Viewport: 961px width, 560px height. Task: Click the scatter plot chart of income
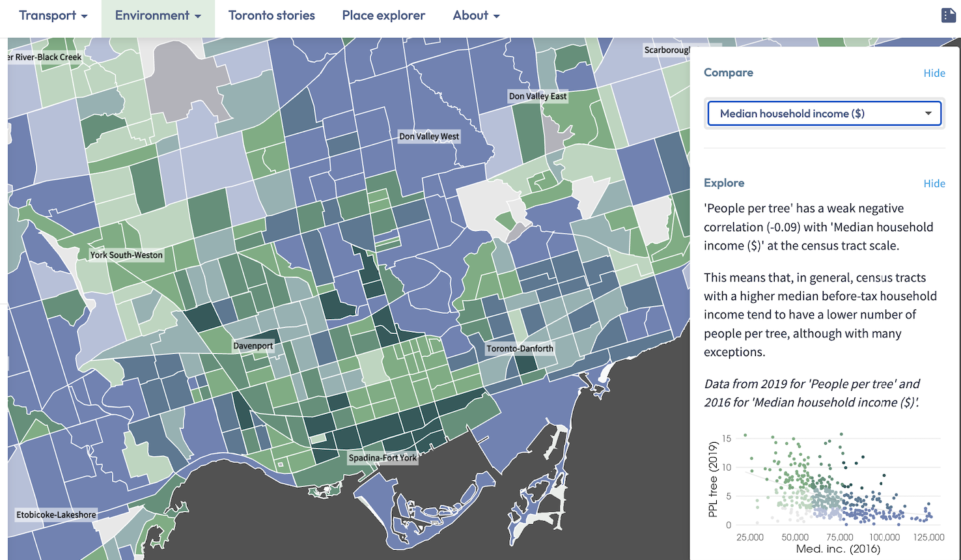[840, 485]
